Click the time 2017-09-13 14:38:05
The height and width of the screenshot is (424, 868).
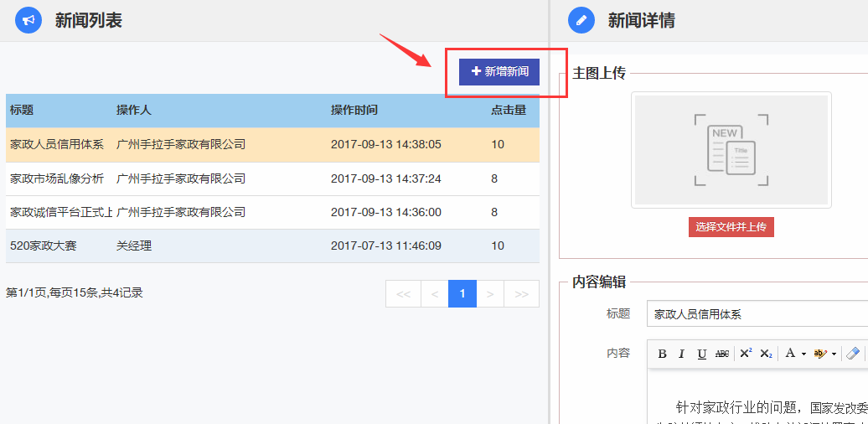386,145
